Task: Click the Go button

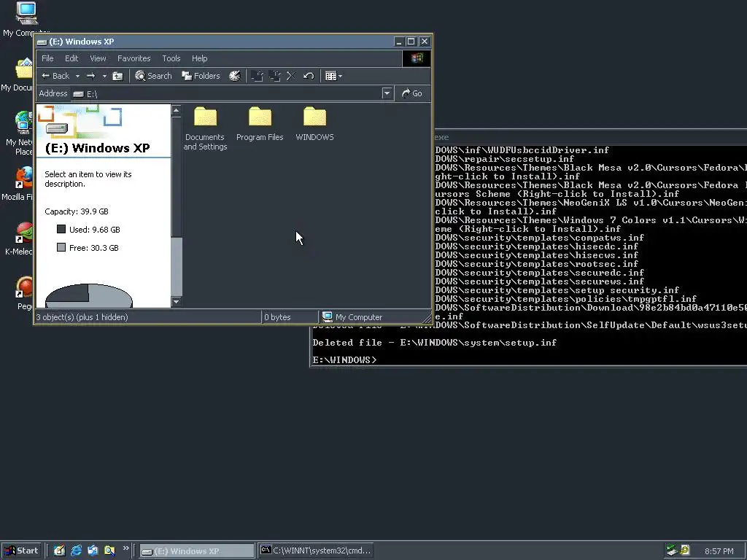Action: coord(412,93)
